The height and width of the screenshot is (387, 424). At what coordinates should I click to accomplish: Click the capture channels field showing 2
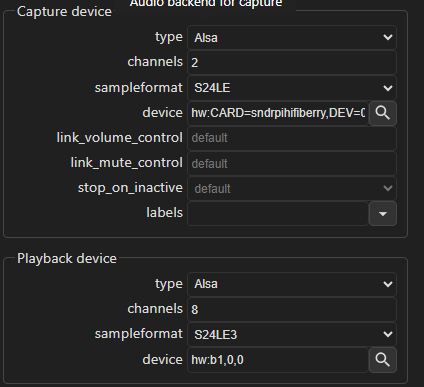click(x=292, y=63)
